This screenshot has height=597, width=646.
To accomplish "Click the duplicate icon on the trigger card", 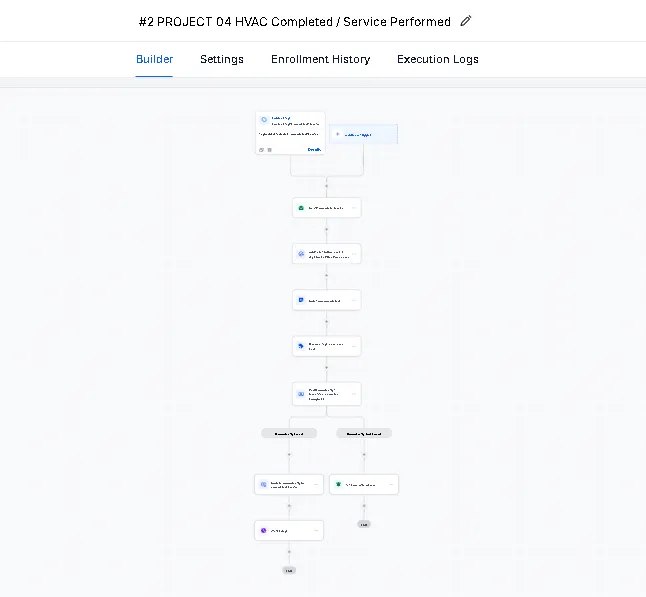I will pyautogui.click(x=262, y=150).
